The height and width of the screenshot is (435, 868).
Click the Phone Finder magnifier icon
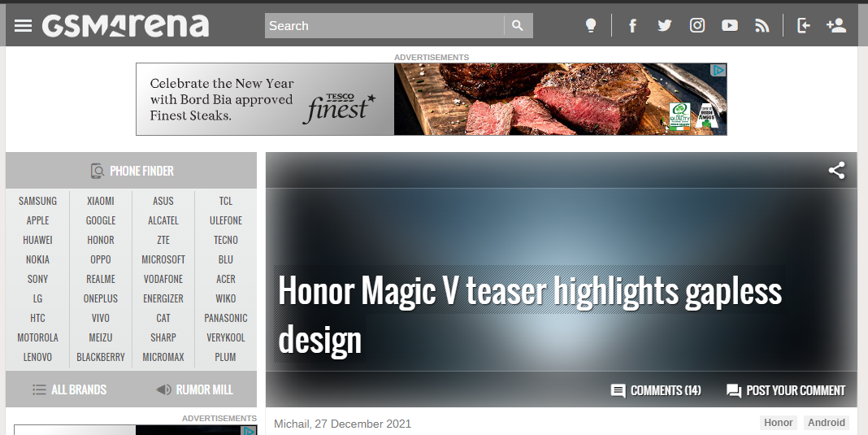tap(98, 171)
